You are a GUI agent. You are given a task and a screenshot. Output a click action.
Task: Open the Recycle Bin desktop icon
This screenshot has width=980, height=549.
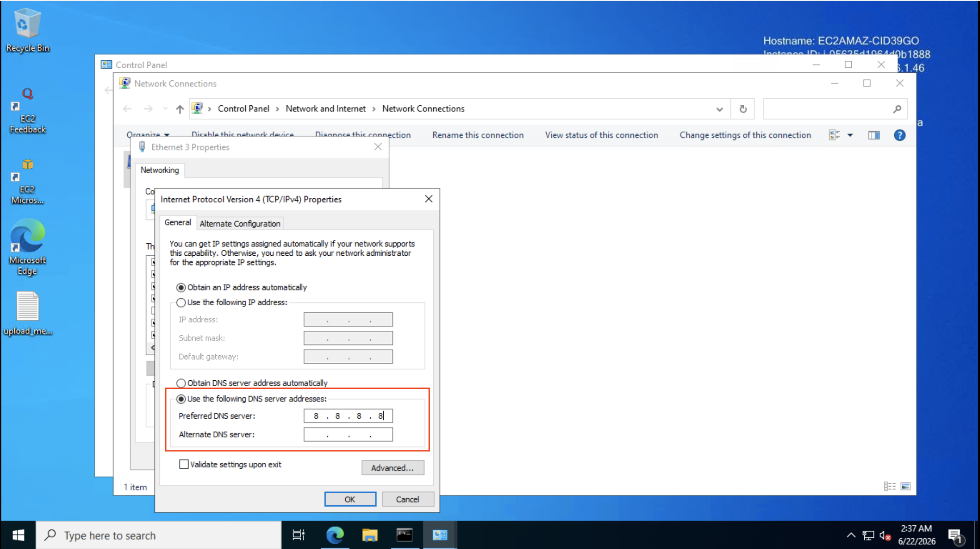(x=27, y=30)
